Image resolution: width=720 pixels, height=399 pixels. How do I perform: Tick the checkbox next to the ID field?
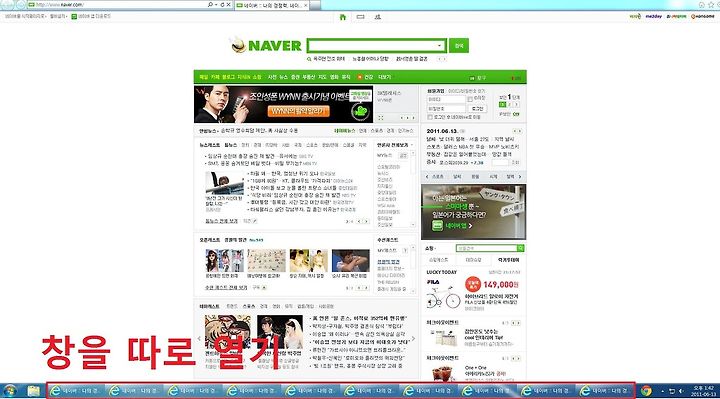pyautogui.click(x=470, y=99)
